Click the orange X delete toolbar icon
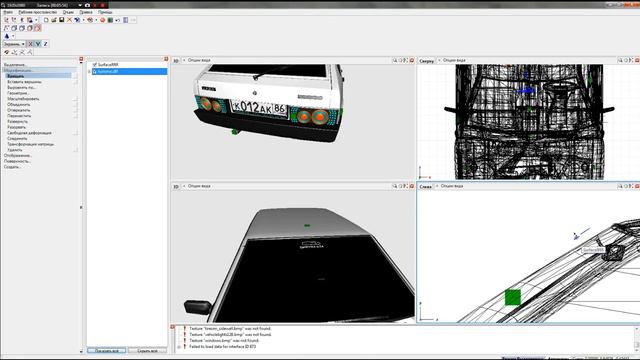Viewport: 640px width, 360px height. pos(69,20)
